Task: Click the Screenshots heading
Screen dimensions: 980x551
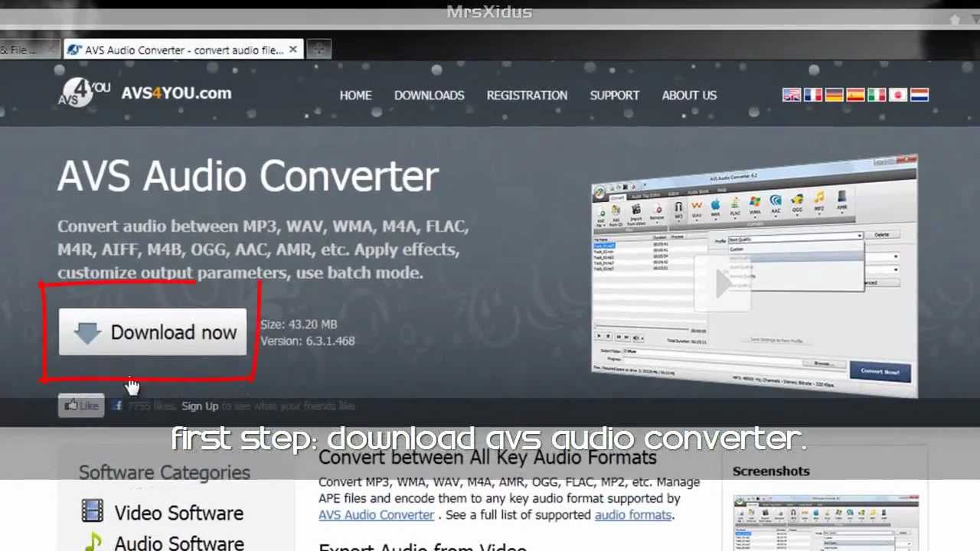Action: 771,471
